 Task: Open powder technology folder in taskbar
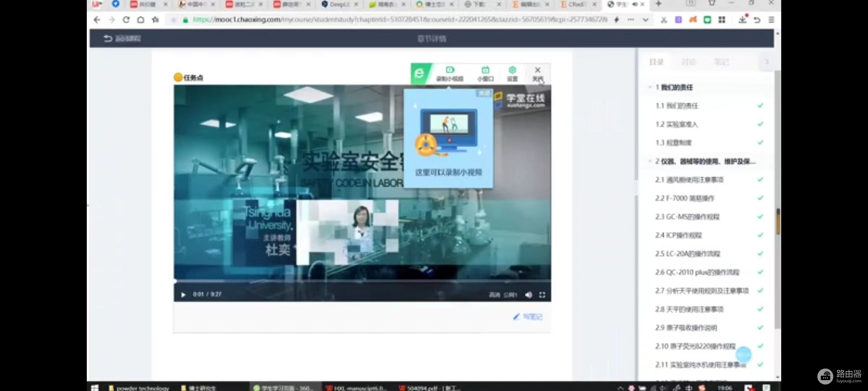(139, 388)
